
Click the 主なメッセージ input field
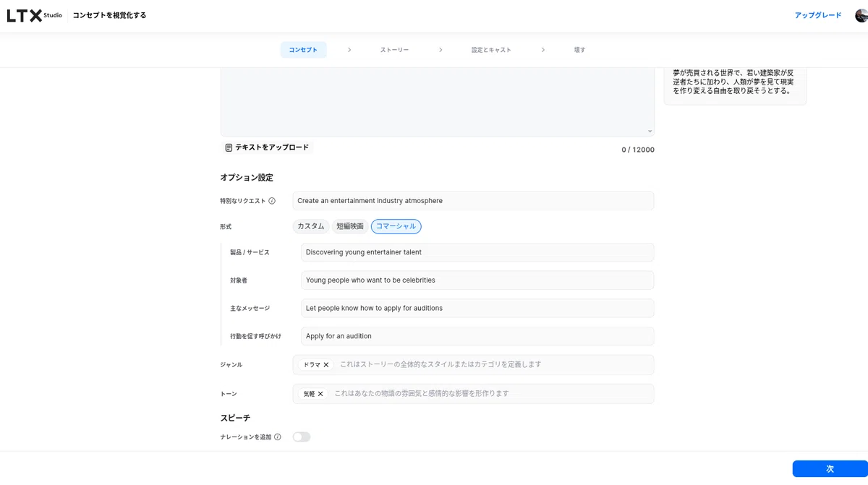click(x=477, y=308)
